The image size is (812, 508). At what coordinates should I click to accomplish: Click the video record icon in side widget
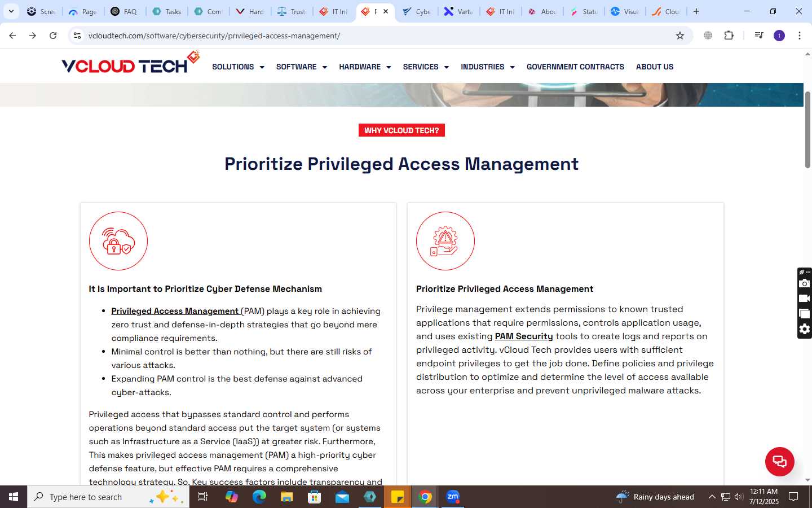tap(805, 299)
